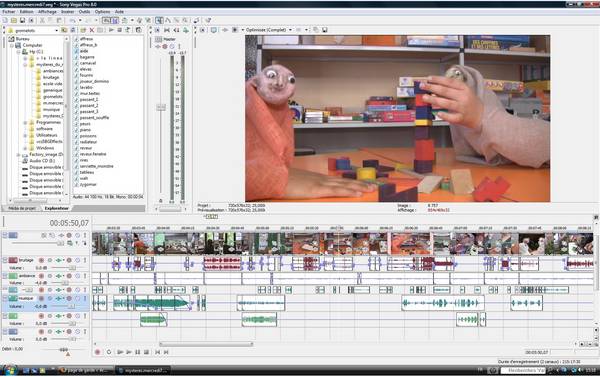This screenshot has width=600, height=377.
Task: Click the video track thumbnail strip on timeline
Action: click(x=343, y=243)
